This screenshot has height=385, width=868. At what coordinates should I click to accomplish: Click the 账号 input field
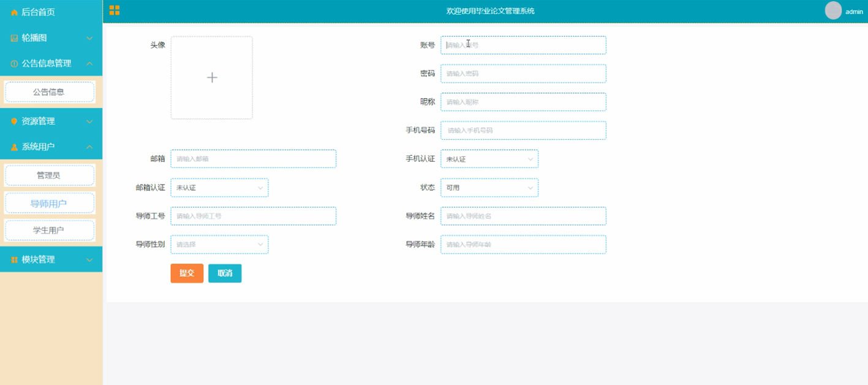[x=523, y=45]
